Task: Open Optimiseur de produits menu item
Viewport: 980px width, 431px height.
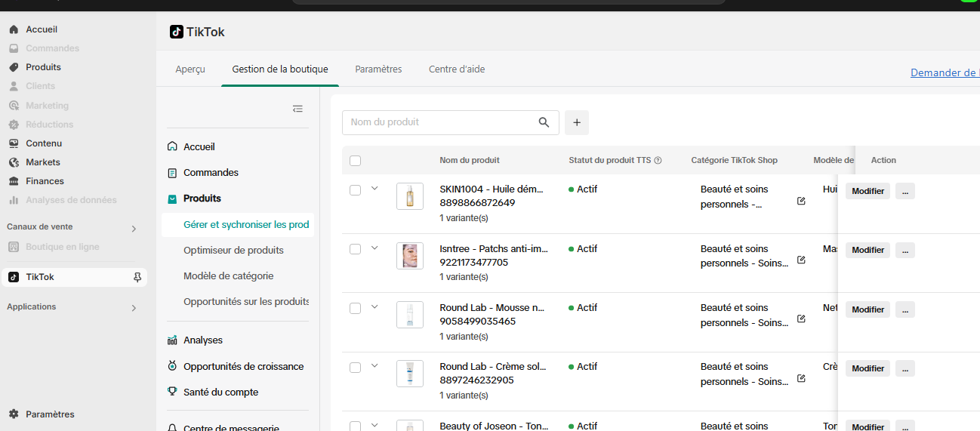Action: click(x=233, y=250)
